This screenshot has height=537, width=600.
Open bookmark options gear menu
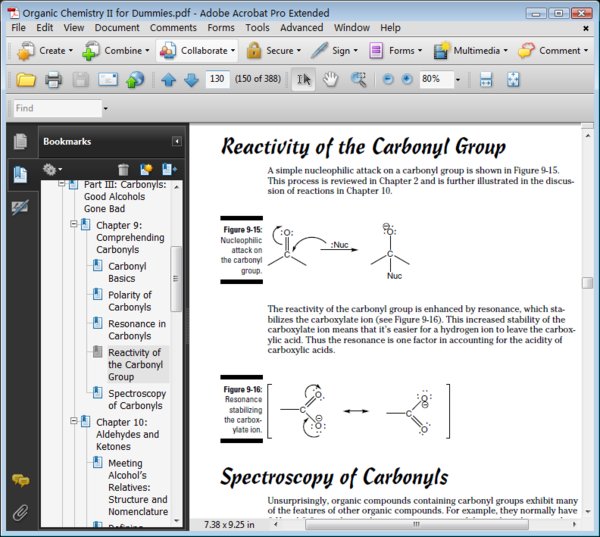pos(53,170)
